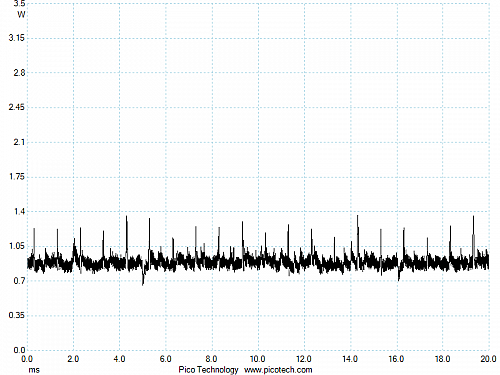Select the 'ms' unit label under time axis
500x375 pixels.
(x=34, y=370)
